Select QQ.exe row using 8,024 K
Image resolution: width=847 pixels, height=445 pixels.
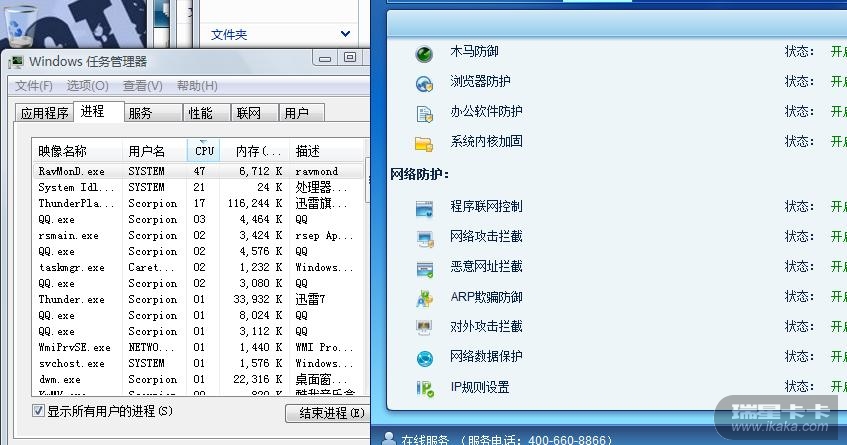click(x=199, y=315)
